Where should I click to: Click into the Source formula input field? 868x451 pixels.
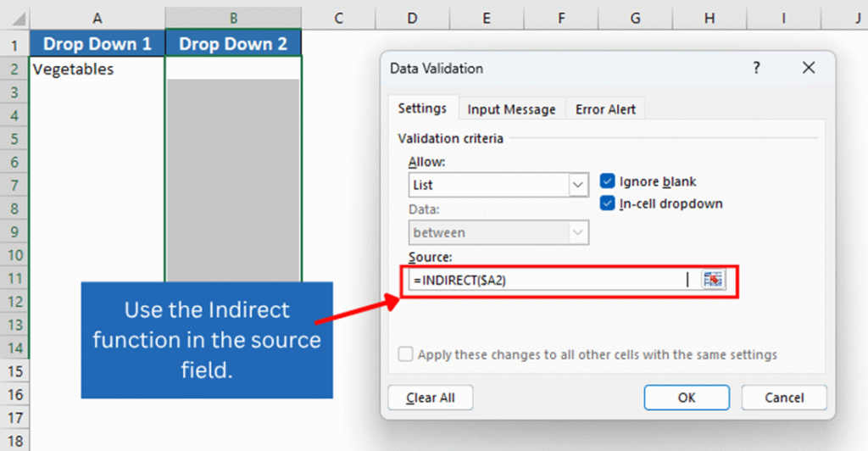click(x=554, y=280)
